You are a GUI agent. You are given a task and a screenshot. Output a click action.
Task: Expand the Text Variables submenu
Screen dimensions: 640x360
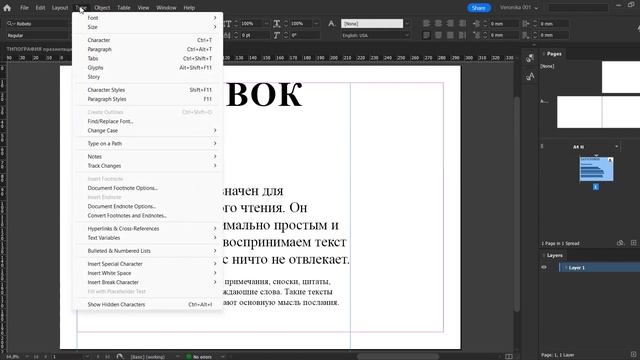point(148,238)
